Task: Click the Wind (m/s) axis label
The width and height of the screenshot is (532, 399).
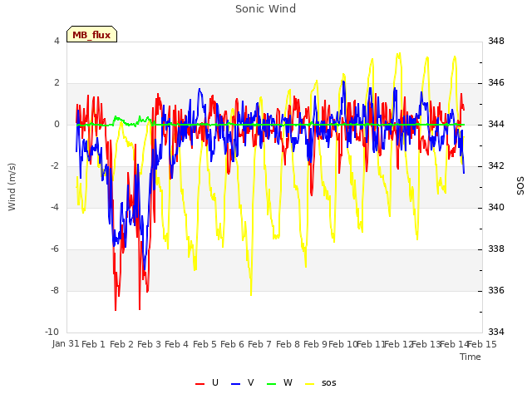Action: click(x=12, y=187)
